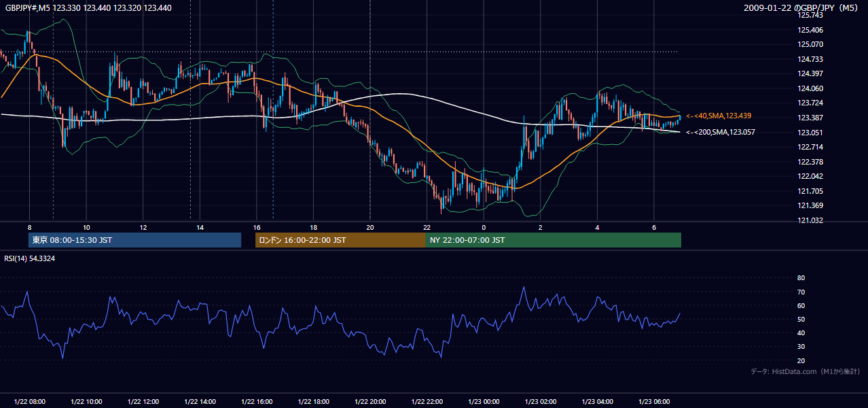This screenshot has height=408, width=868.
Task: Click the 1/22 14:00 bottom time label
Action: [200, 402]
